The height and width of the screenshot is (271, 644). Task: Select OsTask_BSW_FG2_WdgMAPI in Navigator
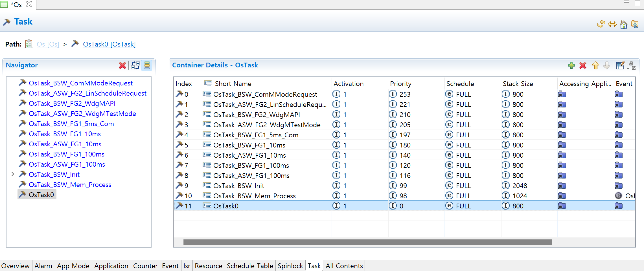[72, 103]
